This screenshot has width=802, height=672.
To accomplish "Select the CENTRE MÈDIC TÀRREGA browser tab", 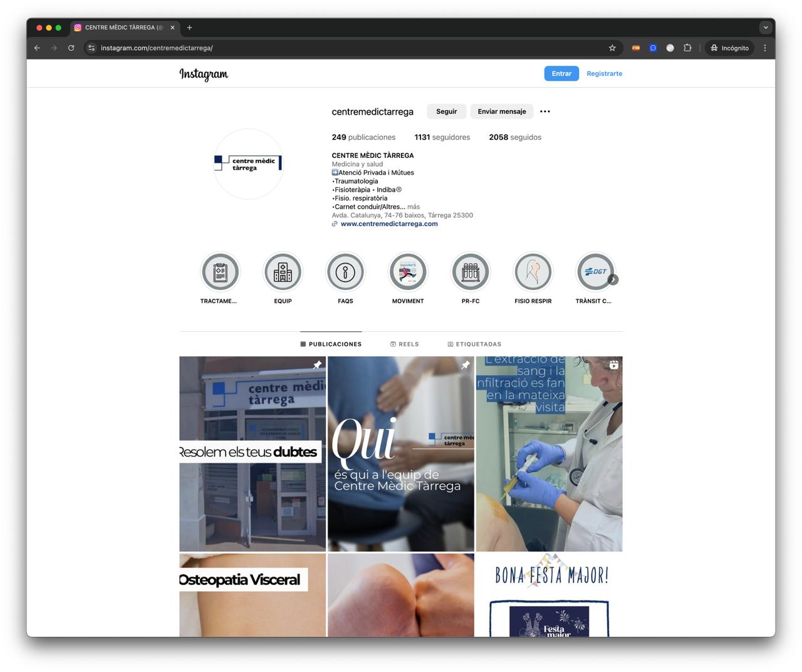I will (125, 28).
